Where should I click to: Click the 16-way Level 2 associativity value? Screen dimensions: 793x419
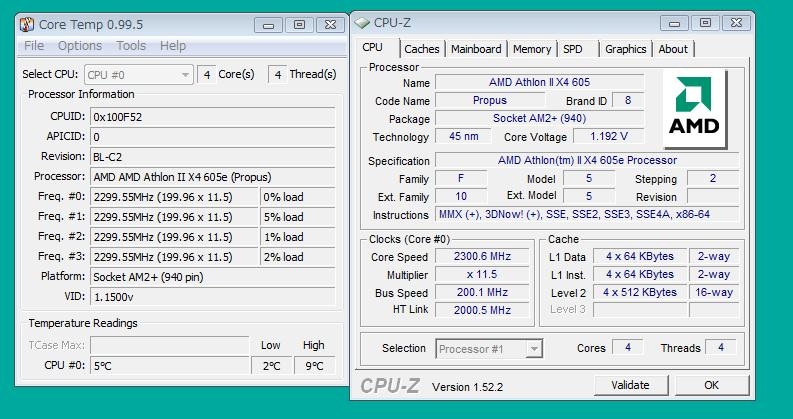click(x=714, y=292)
